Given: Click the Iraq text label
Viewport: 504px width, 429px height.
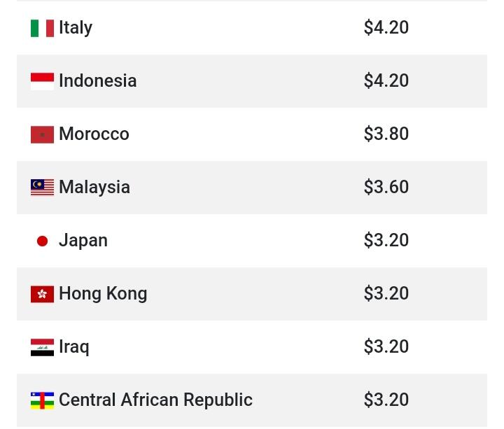Looking at the screenshot, I should (74, 346).
